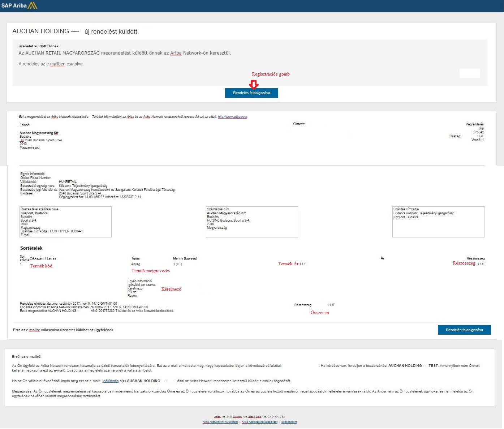Viewport: 504px width, 429px height.
Task: Click the 'Megjegyzés:' disclaimer paragraph
Action: pyautogui.click(x=243, y=394)
